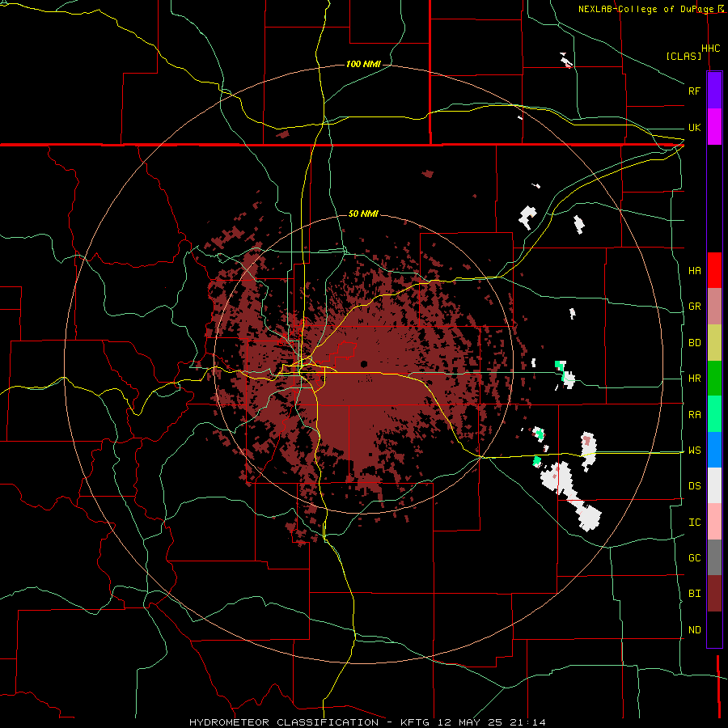Image resolution: width=728 pixels, height=728 pixels.
Task: Click the black radar site dot
Action: (x=364, y=364)
